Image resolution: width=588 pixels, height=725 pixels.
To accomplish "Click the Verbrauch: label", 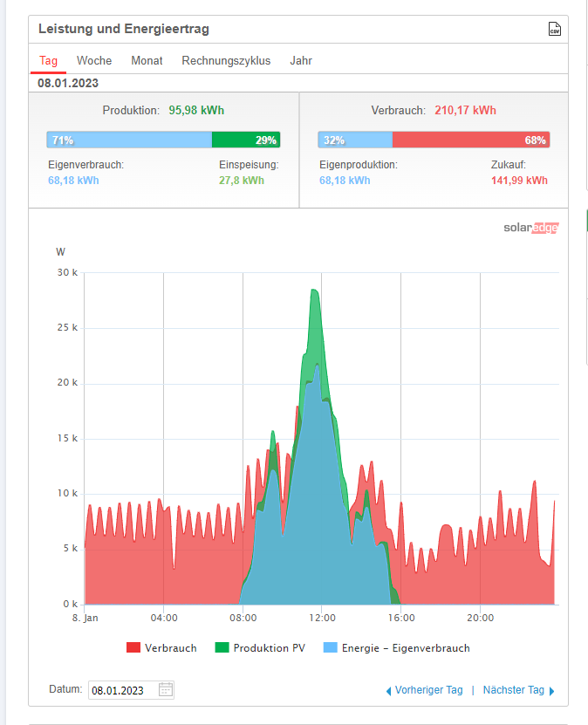I will pos(398,111).
